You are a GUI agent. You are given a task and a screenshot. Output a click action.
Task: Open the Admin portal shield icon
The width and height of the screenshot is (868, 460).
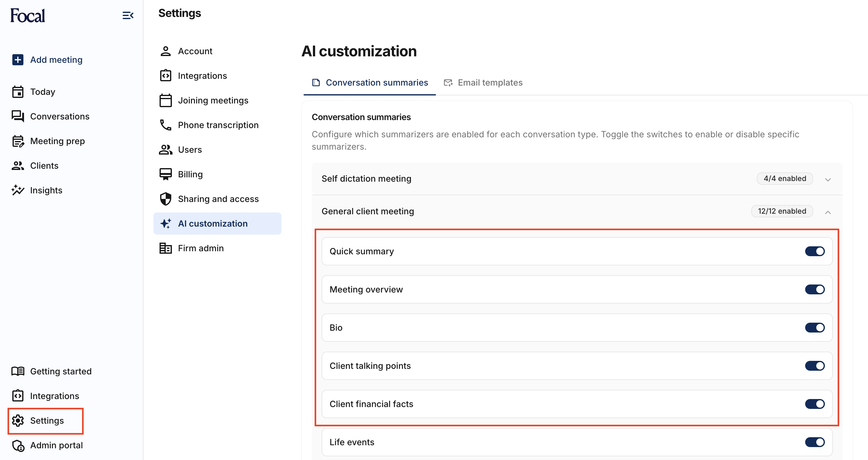pos(18,446)
